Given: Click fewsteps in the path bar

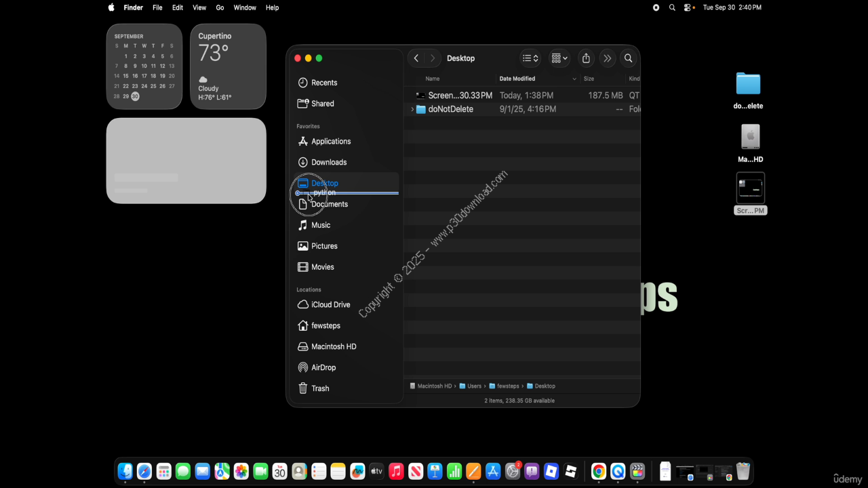Looking at the screenshot, I should [507, 386].
